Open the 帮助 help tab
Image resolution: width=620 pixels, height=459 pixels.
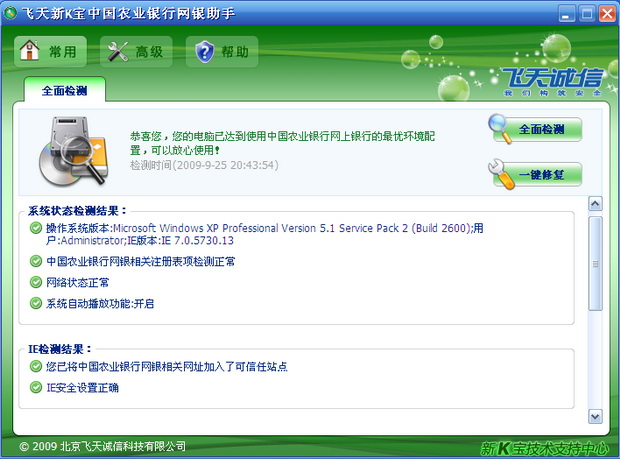pyautogui.click(x=221, y=52)
